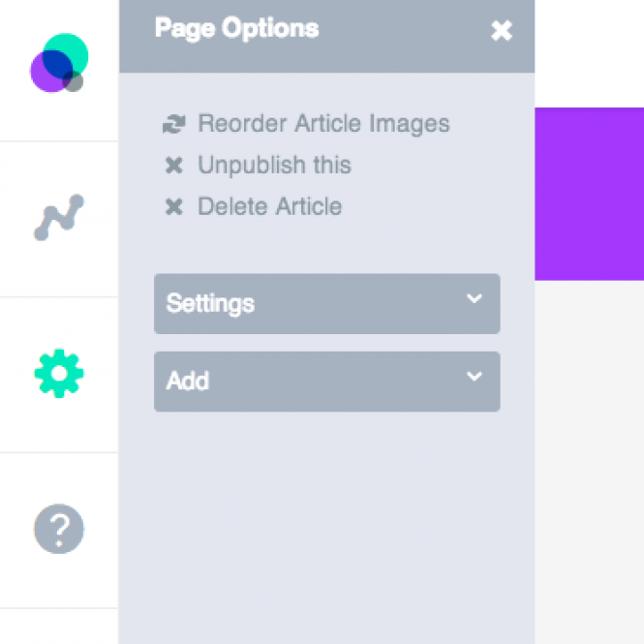
Task: Click the chevron on the Settings bar
Action: [475, 298]
